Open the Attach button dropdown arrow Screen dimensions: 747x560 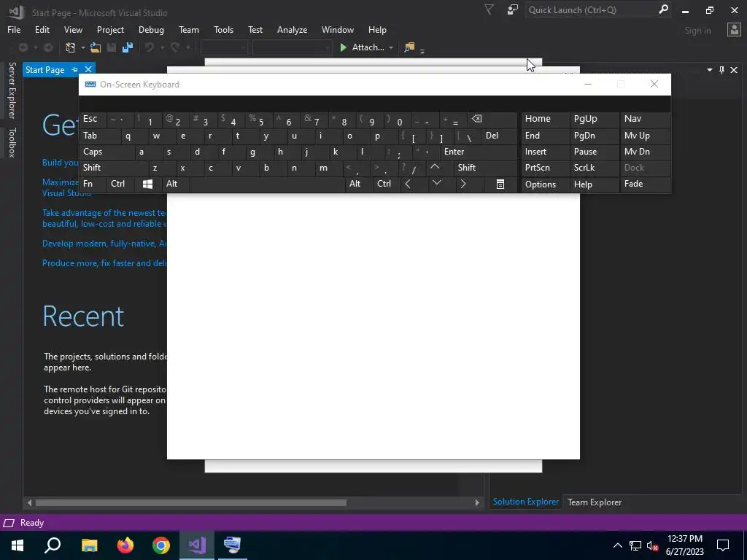click(391, 47)
